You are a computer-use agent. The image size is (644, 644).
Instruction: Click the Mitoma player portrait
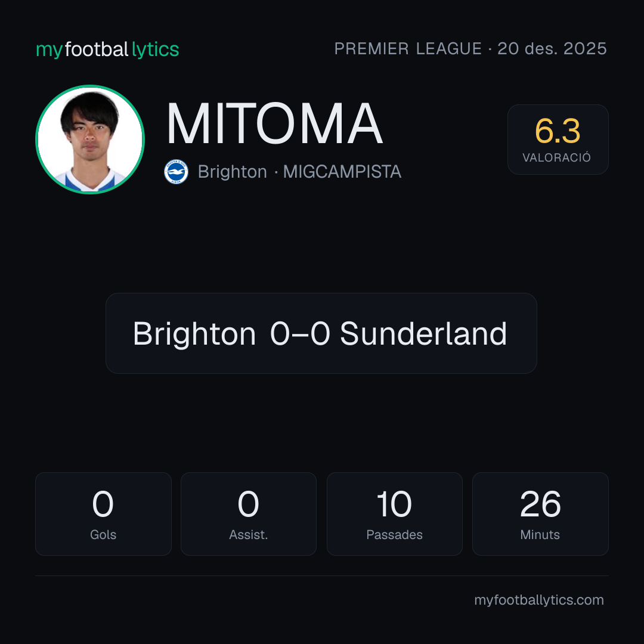pos(90,139)
